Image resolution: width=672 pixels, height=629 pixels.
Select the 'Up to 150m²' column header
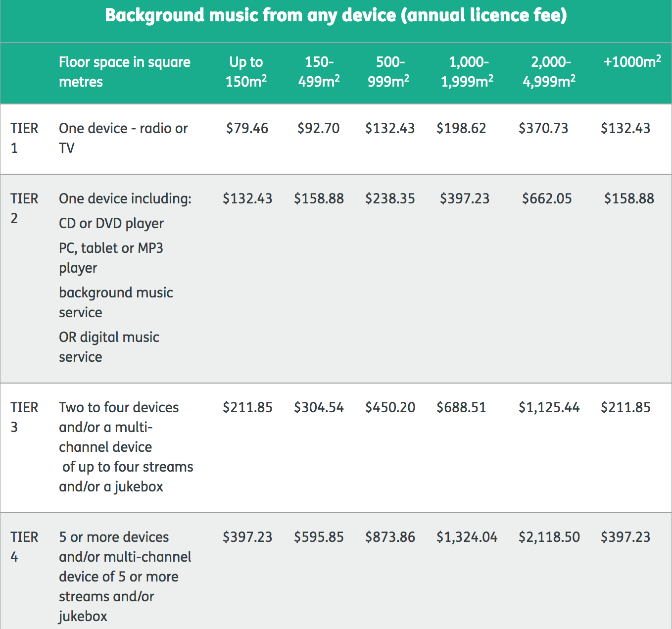(x=246, y=72)
